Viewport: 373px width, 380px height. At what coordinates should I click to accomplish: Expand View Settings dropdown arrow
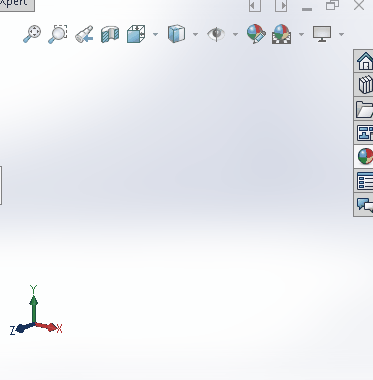341,34
